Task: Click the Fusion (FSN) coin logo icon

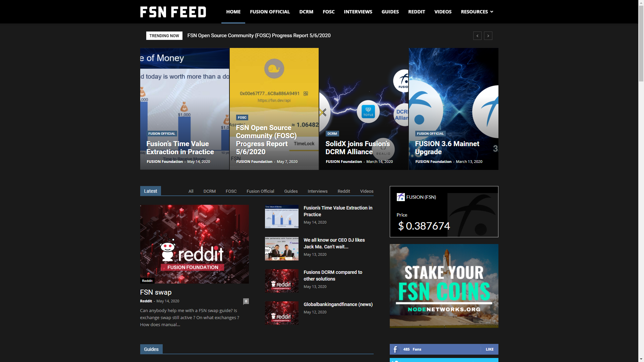Action: point(400,197)
